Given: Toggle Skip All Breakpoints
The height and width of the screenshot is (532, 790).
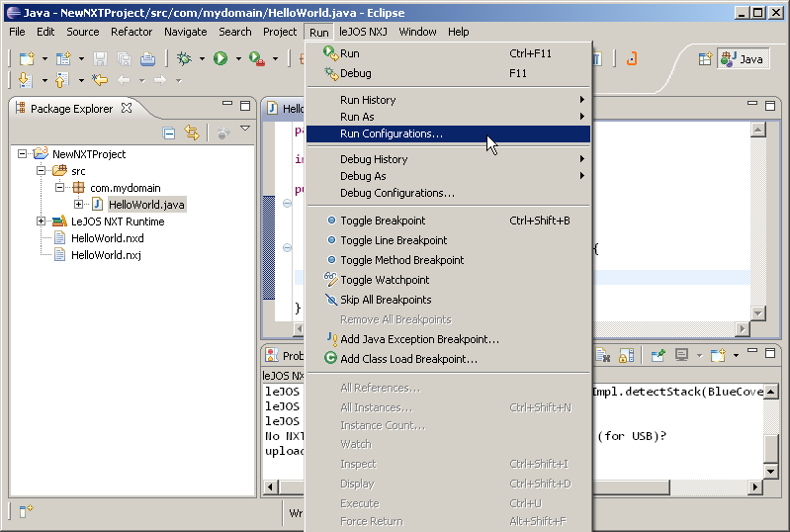Looking at the screenshot, I should pos(449,300).
